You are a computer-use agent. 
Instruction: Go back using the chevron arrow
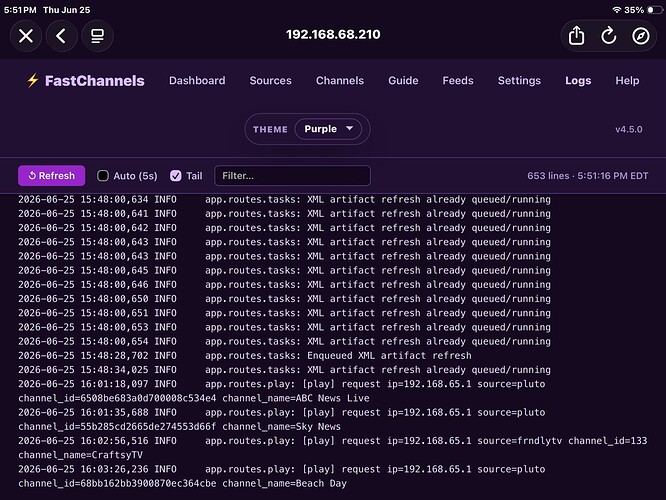click(x=62, y=36)
